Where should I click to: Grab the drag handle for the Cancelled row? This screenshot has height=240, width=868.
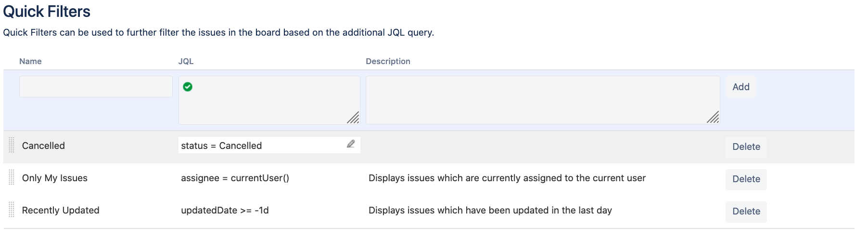pos(12,145)
